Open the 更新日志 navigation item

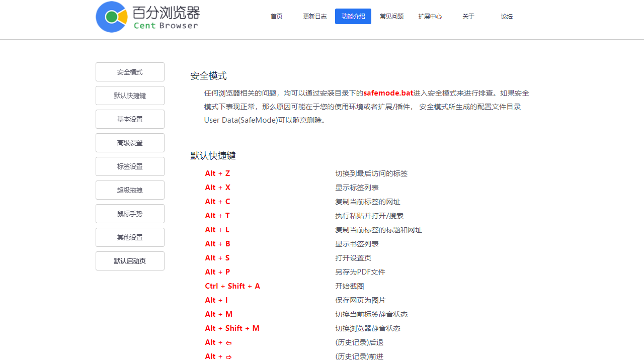point(314,16)
